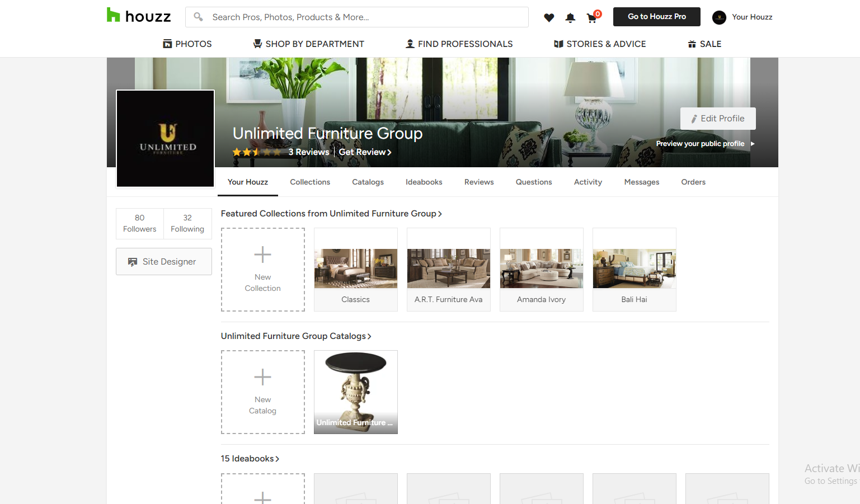860x504 pixels.
Task: Expand the 15 Ideabooks section
Action: pyautogui.click(x=250, y=459)
